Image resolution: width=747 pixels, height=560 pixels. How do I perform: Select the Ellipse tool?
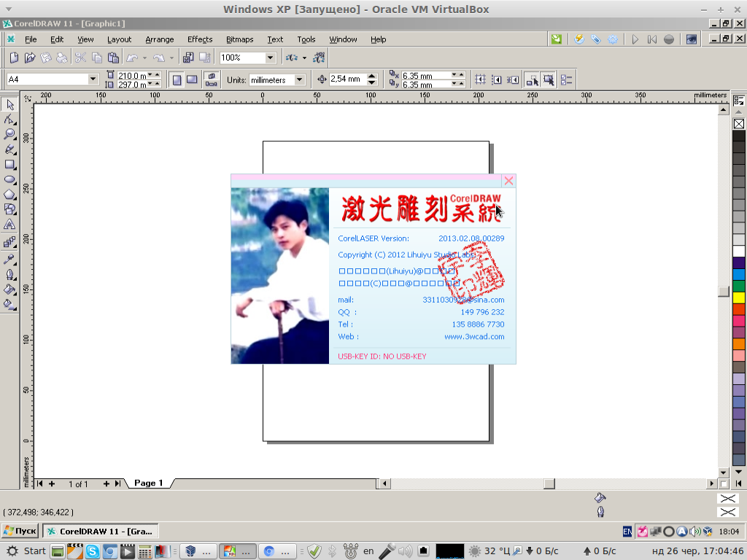point(9,179)
